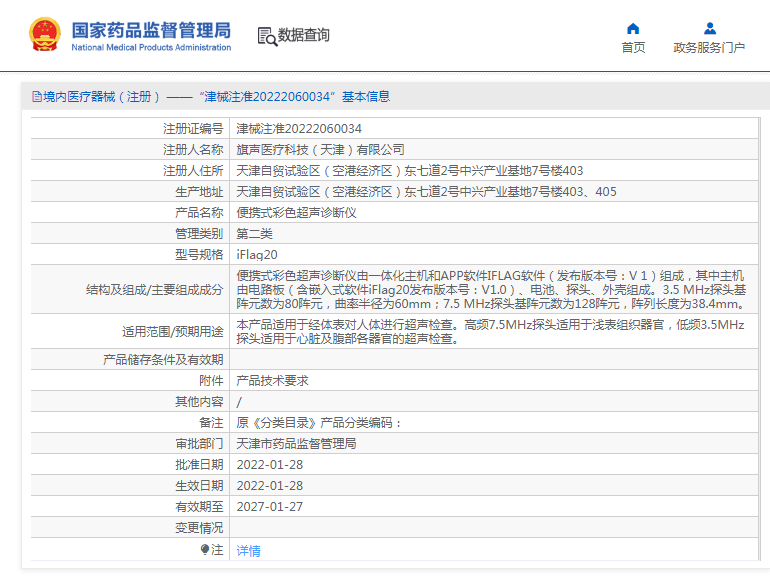Screen dimensions: 770x577
Task: Click the 数据查询 magnifier document icon
Action: tap(266, 36)
